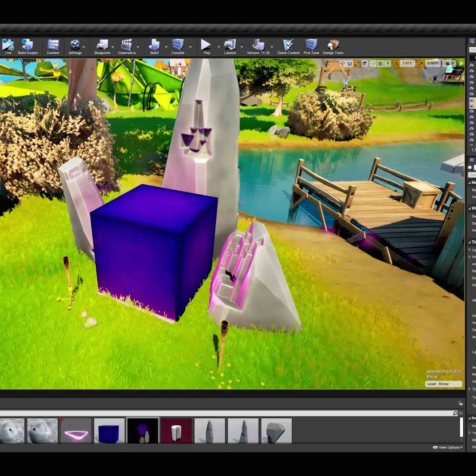This screenshot has height=476, width=476.
Task: Select the wooden crate on the dock
Action: click(x=421, y=195)
